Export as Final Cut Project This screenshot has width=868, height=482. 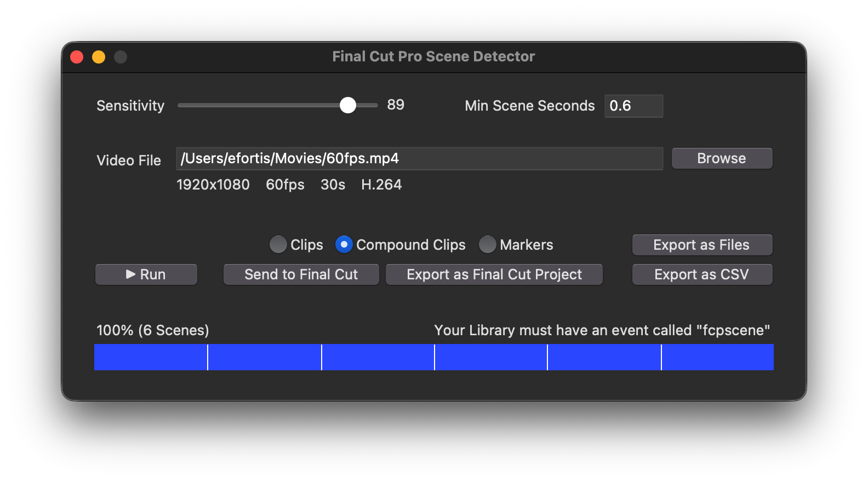tap(494, 274)
